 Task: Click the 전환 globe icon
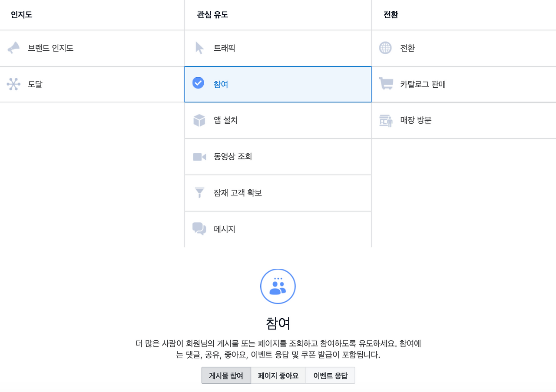click(385, 48)
